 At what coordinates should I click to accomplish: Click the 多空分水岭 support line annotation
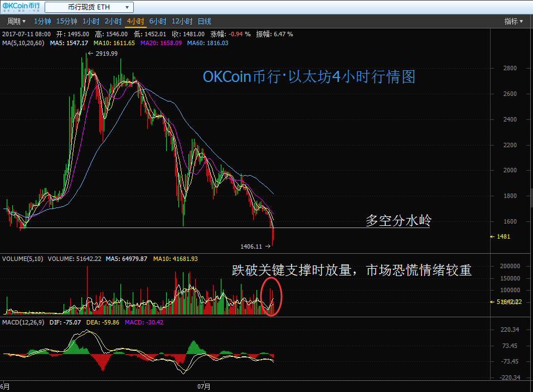[398, 221]
